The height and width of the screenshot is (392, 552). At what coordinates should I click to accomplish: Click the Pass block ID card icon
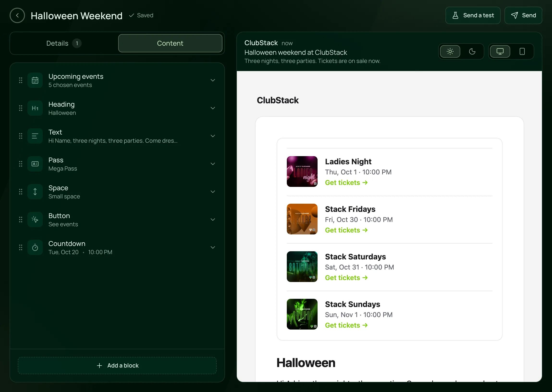(x=35, y=164)
